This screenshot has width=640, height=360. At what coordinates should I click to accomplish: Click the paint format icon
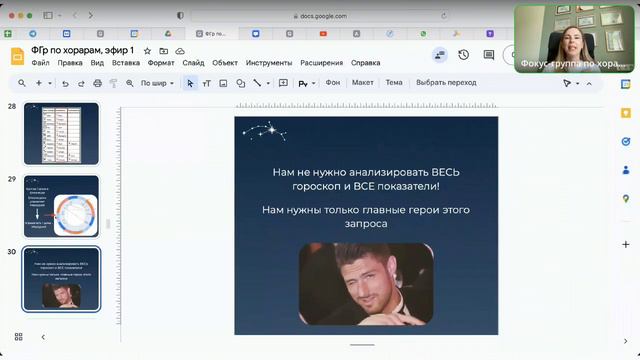(113, 83)
